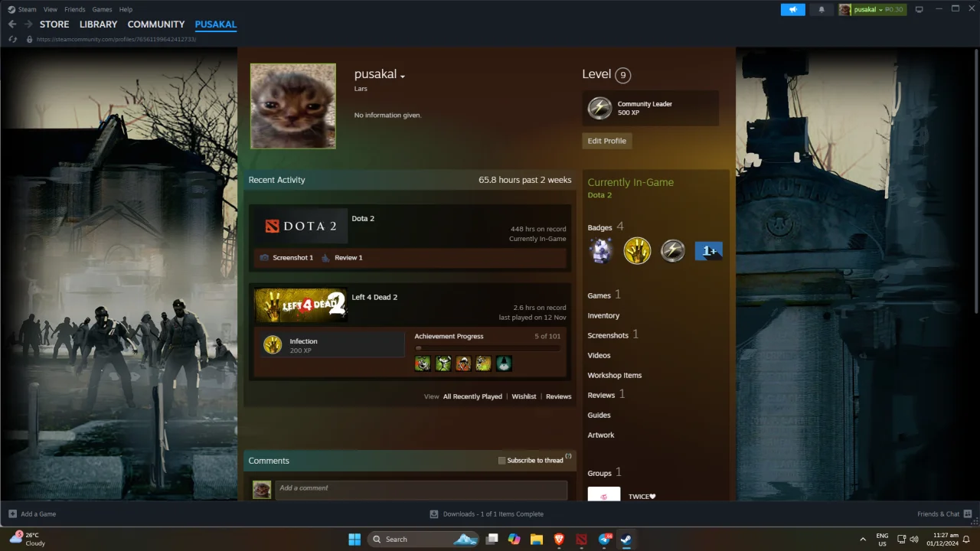Switch to the STORE tab
Image resolution: width=980 pixels, height=551 pixels.
click(54, 24)
